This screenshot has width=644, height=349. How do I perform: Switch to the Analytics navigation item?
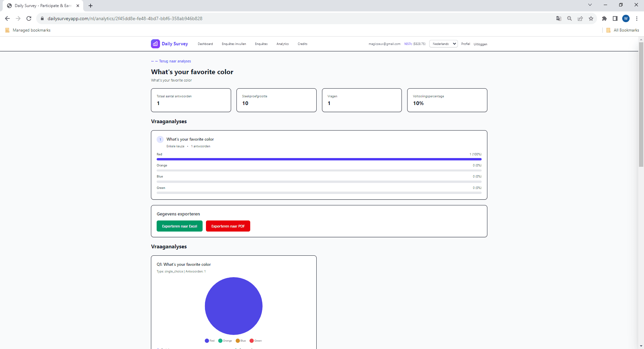pos(282,44)
